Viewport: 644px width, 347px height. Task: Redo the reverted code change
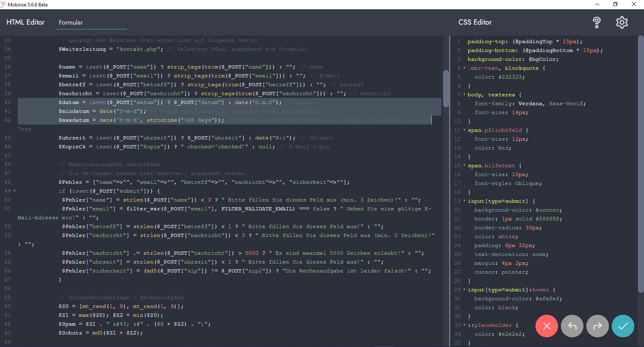coord(598,326)
